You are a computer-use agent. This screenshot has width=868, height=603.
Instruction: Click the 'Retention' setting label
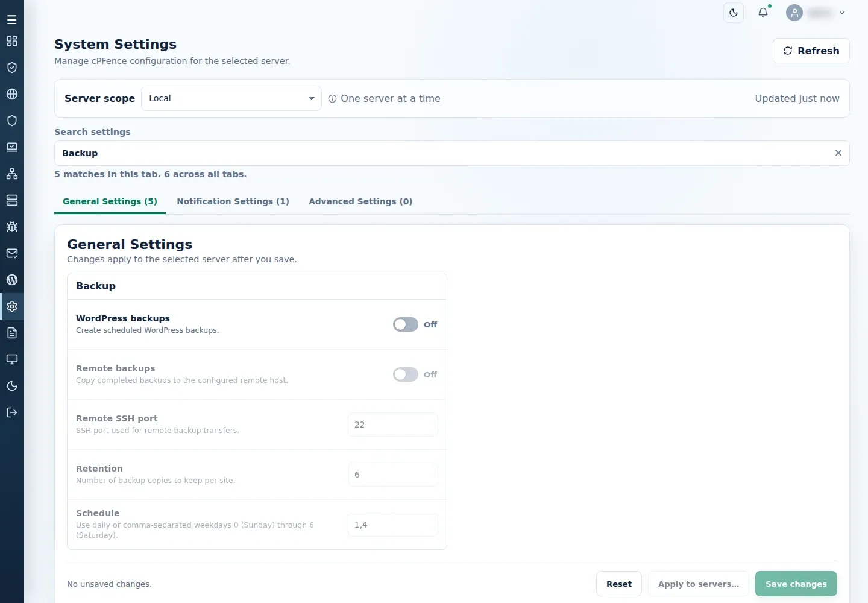tap(99, 469)
